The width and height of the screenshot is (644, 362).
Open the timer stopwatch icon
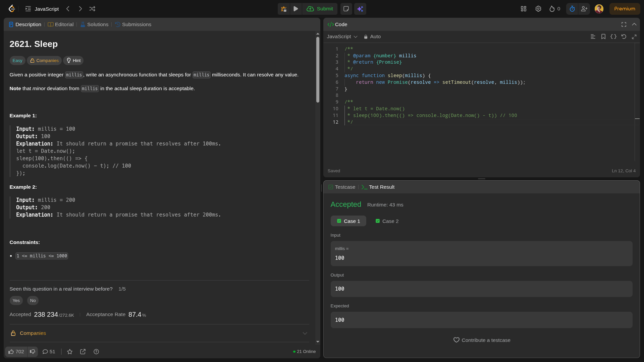click(572, 9)
